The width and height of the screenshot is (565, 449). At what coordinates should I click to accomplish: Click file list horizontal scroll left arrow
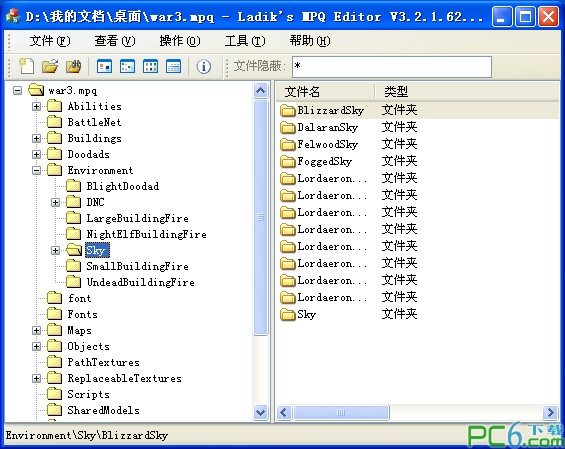tap(284, 412)
